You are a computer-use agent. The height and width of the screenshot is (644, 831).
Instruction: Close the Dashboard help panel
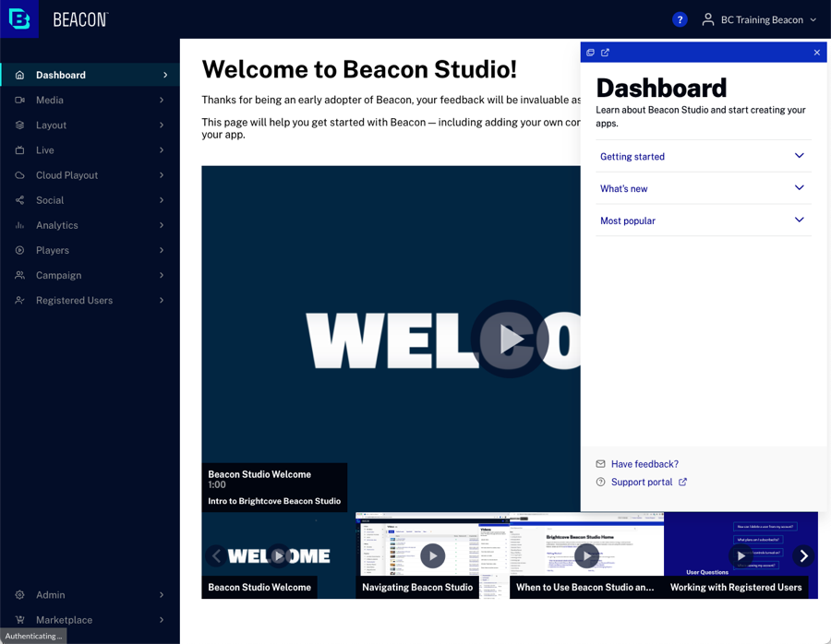(817, 53)
